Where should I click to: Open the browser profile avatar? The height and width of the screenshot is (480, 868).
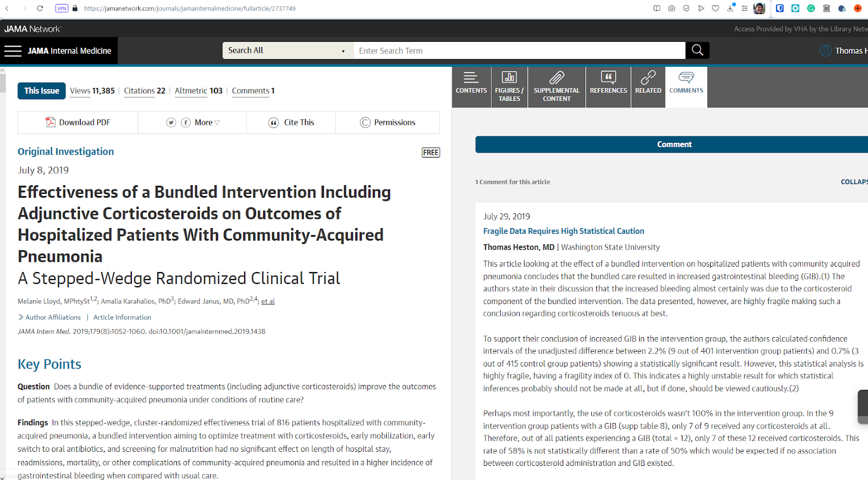[759, 8]
